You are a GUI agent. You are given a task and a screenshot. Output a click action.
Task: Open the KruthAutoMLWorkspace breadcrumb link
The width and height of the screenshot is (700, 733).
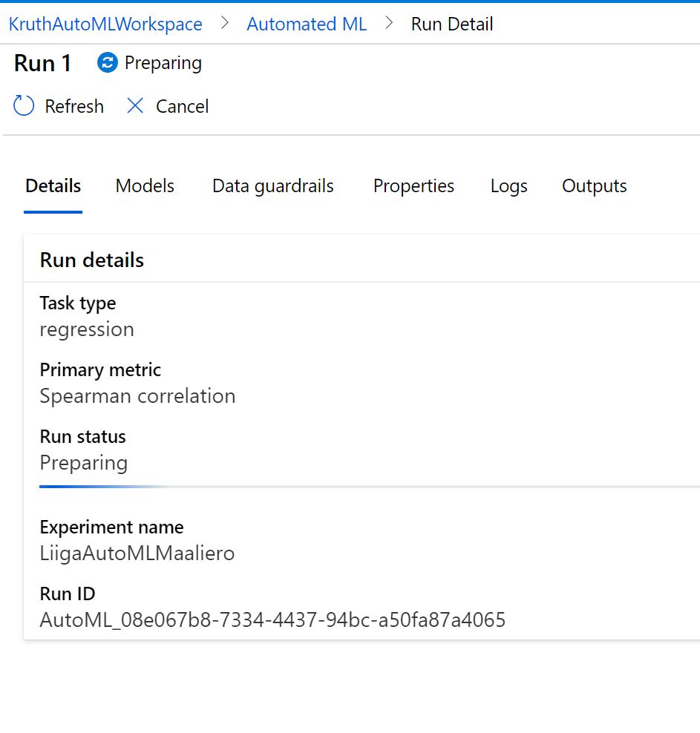click(105, 24)
